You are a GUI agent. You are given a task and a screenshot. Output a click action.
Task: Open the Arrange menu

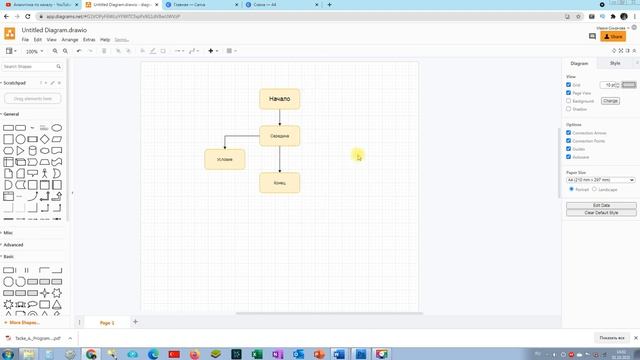pyautogui.click(x=70, y=40)
